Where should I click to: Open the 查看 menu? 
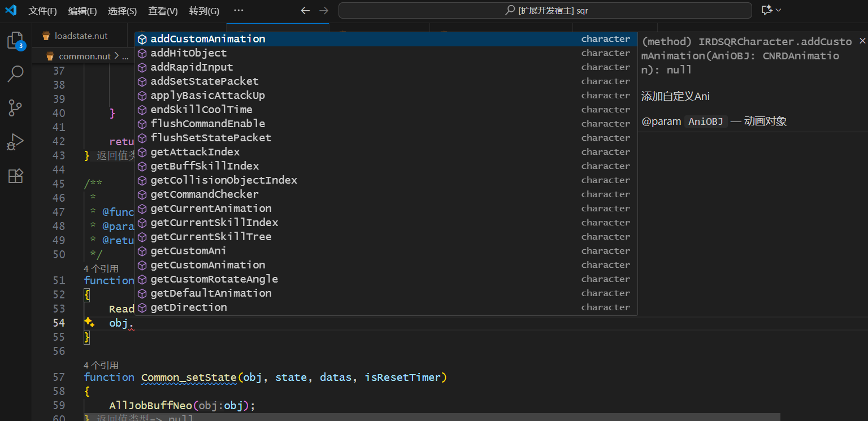[164, 10]
